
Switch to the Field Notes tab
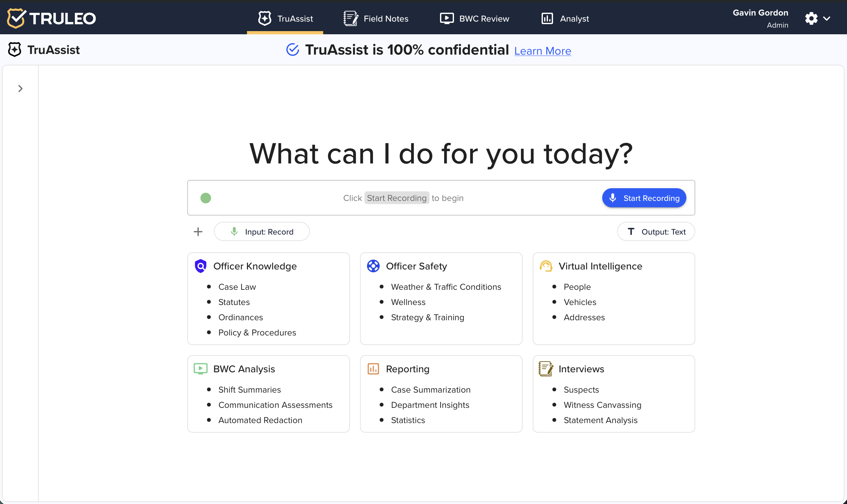point(376,18)
